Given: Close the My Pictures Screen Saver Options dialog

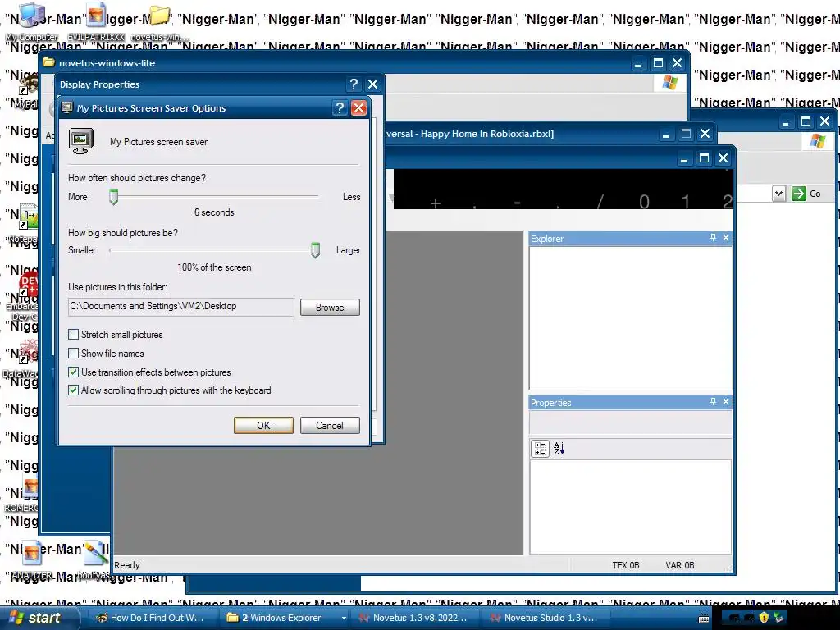Looking at the screenshot, I should (x=359, y=108).
